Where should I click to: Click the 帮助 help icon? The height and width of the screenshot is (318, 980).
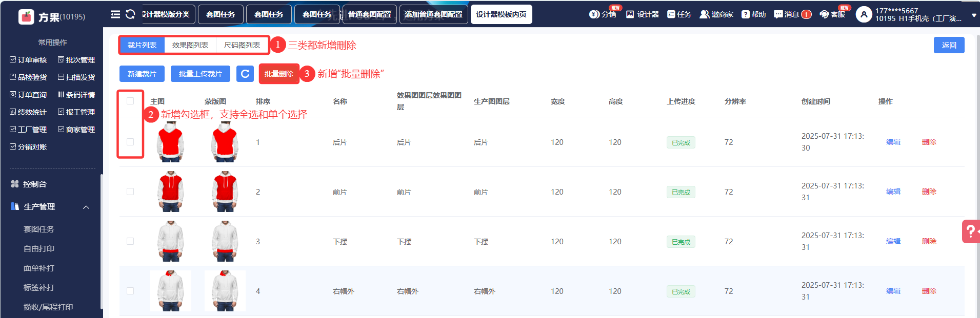[746, 14]
